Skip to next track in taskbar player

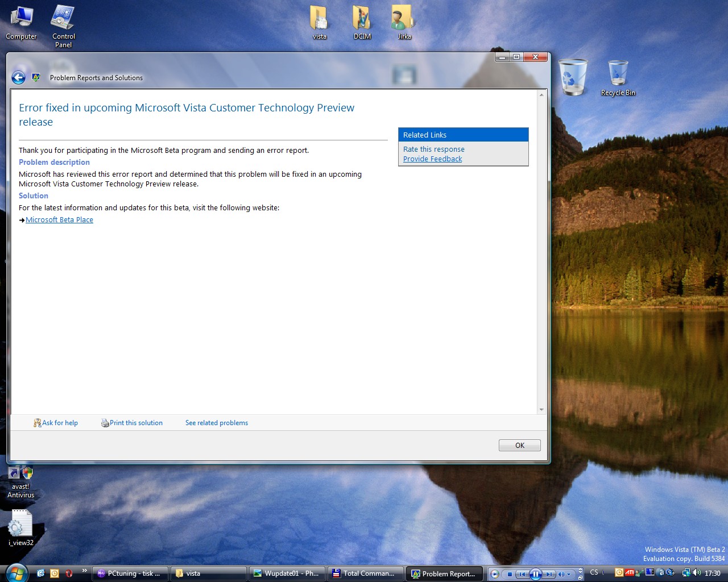tap(549, 574)
